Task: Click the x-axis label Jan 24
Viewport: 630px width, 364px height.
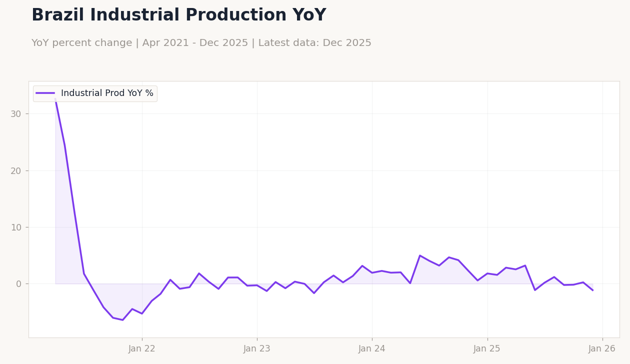Action: 372,349
